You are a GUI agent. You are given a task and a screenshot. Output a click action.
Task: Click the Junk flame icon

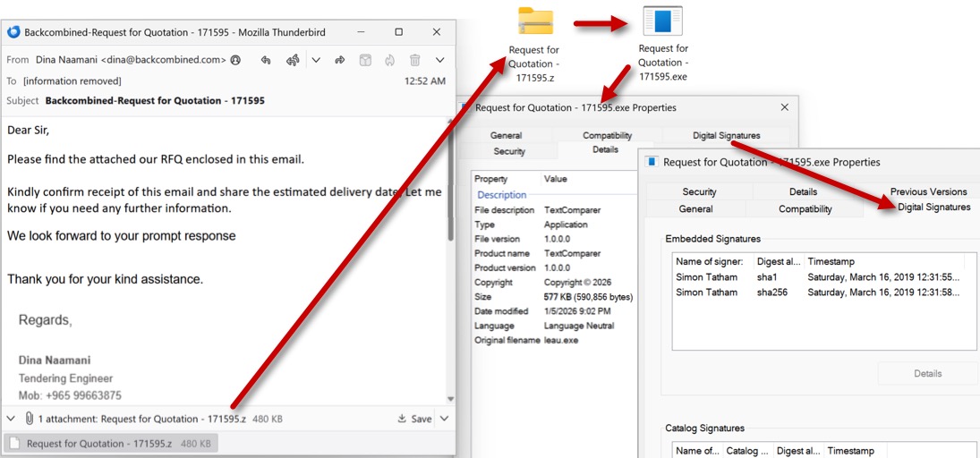coord(390,60)
